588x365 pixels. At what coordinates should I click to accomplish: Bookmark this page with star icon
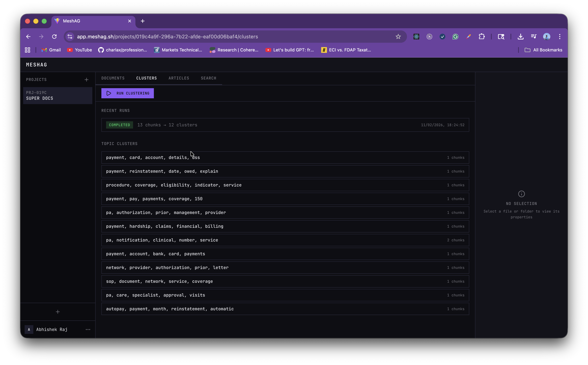point(398,37)
